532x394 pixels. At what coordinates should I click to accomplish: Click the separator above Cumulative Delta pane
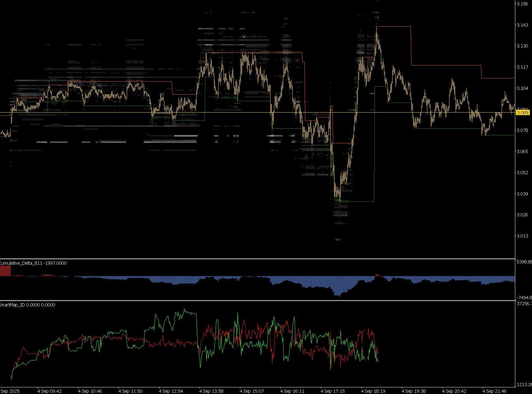257,259
